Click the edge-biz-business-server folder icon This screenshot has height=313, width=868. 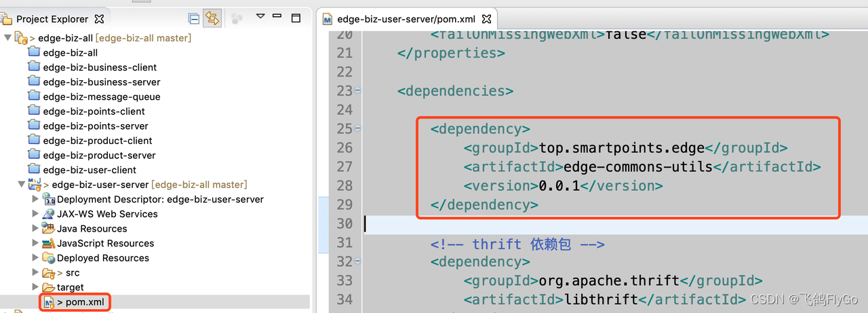[x=34, y=81]
